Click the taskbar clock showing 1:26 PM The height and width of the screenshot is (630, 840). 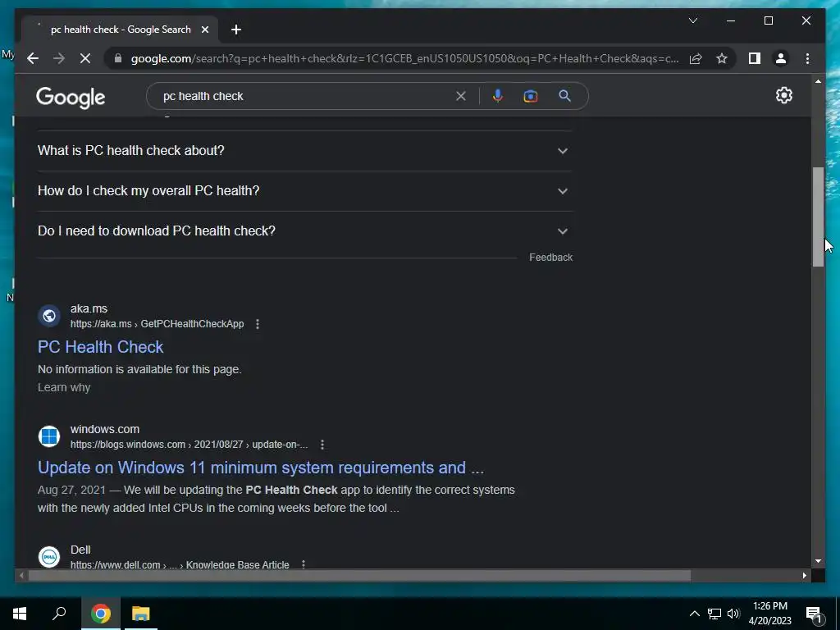(x=769, y=614)
